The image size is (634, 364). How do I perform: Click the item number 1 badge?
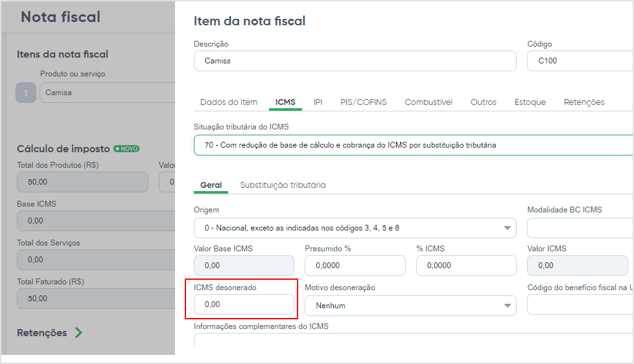26,93
